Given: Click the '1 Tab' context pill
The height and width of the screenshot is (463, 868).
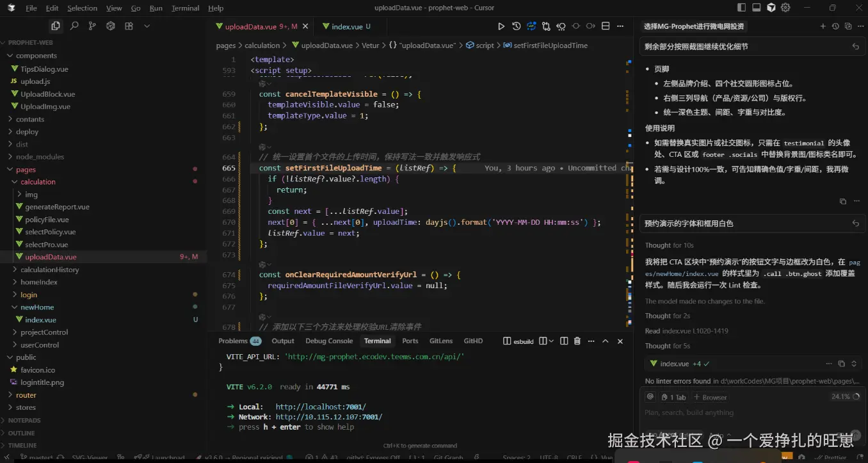Looking at the screenshot, I should [673, 397].
